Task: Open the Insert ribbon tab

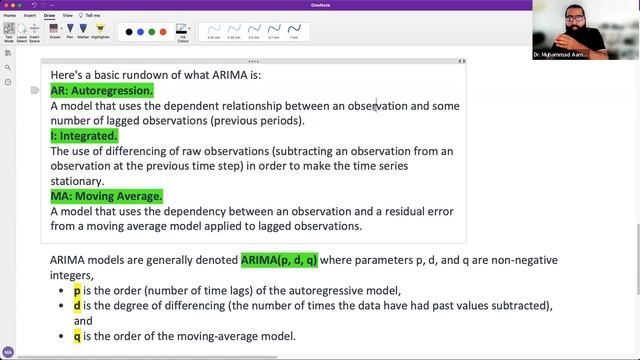Action: pyautogui.click(x=30, y=16)
